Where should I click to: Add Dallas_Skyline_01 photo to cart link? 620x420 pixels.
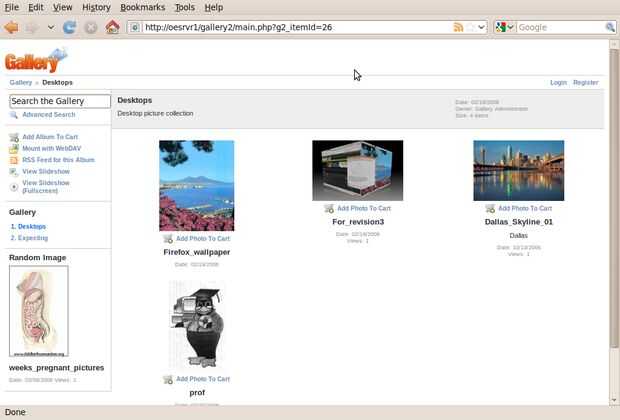(x=525, y=208)
